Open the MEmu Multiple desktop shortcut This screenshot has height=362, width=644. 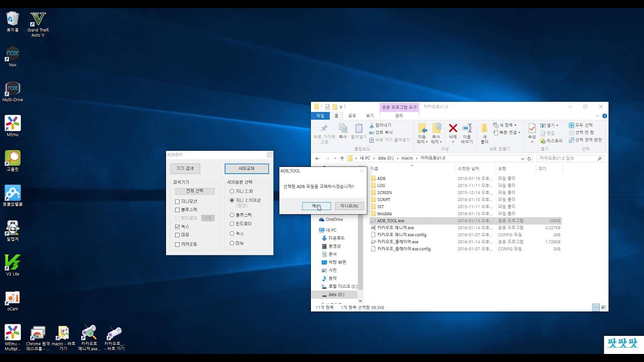point(13,338)
